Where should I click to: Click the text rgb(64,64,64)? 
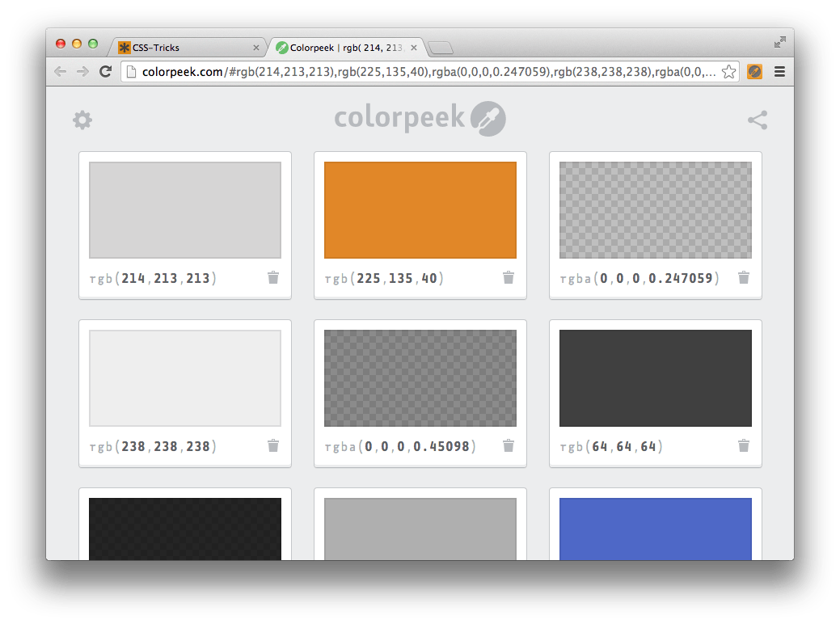611,447
